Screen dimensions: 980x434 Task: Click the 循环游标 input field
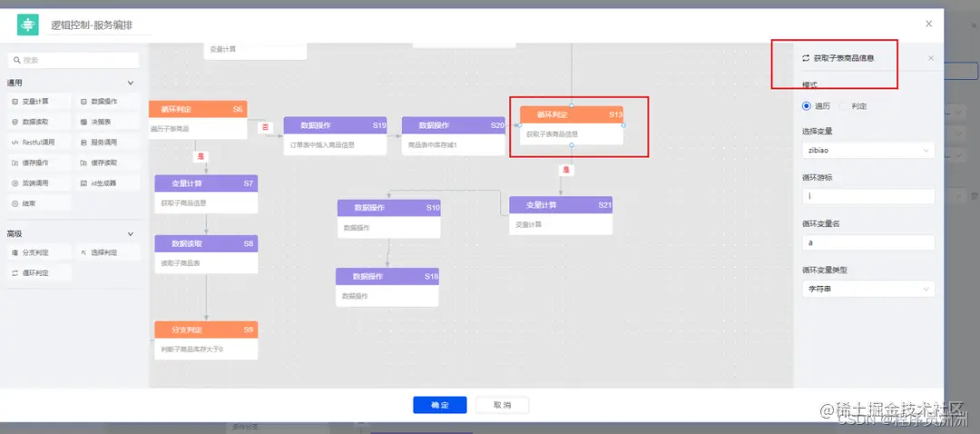point(868,196)
